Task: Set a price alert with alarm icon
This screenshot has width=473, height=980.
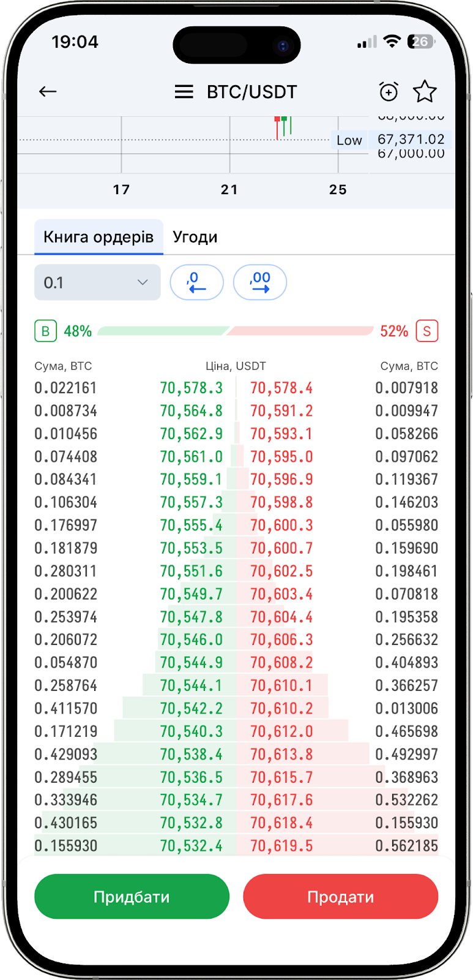Action: tap(389, 92)
